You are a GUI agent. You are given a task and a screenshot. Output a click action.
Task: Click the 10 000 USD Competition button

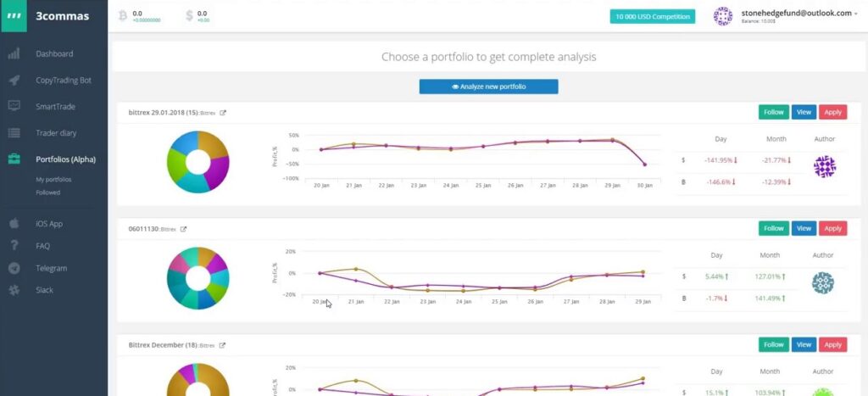coord(652,17)
